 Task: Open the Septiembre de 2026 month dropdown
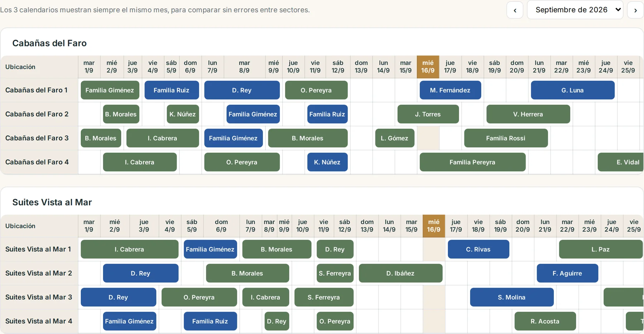pos(575,10)
